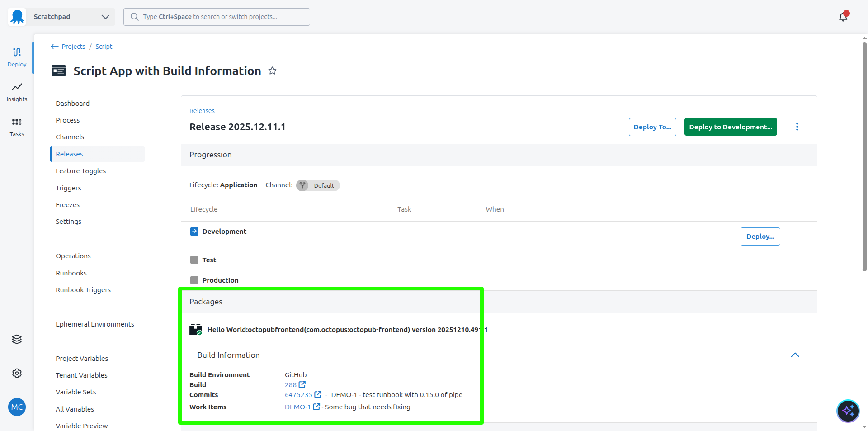
Task: Open the Tasks section in sidebar
Action: pos(17,127)
